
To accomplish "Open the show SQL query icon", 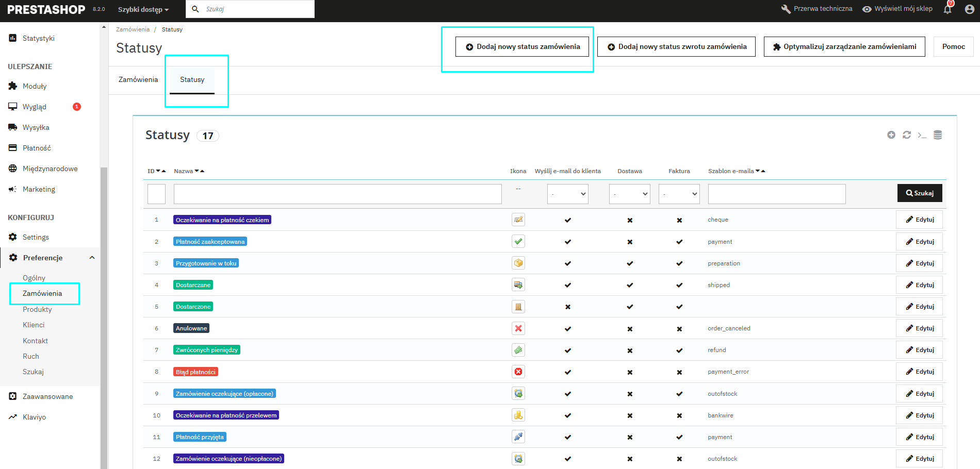I will [922, 135].
